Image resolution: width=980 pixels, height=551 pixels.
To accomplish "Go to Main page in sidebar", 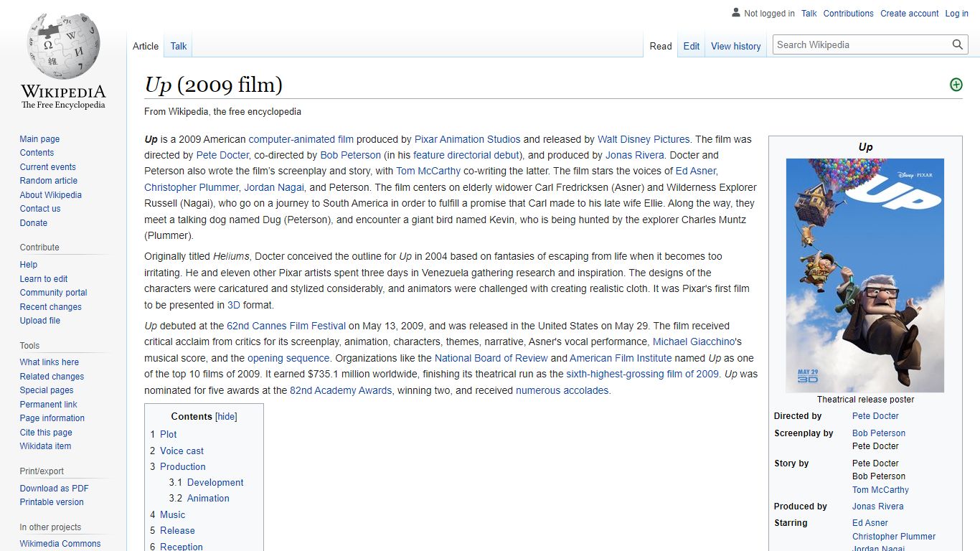I will click(39, 139).
